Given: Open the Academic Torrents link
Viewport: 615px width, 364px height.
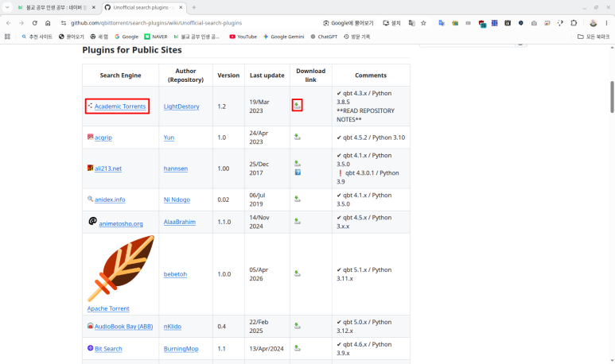Looking at the screenshot, I should pos(120,106).
